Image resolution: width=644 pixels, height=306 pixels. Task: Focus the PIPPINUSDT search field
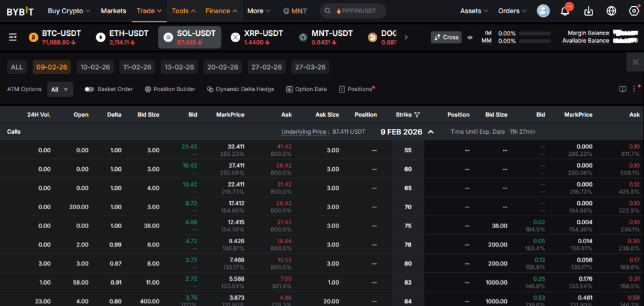click(x=353, y=11)
